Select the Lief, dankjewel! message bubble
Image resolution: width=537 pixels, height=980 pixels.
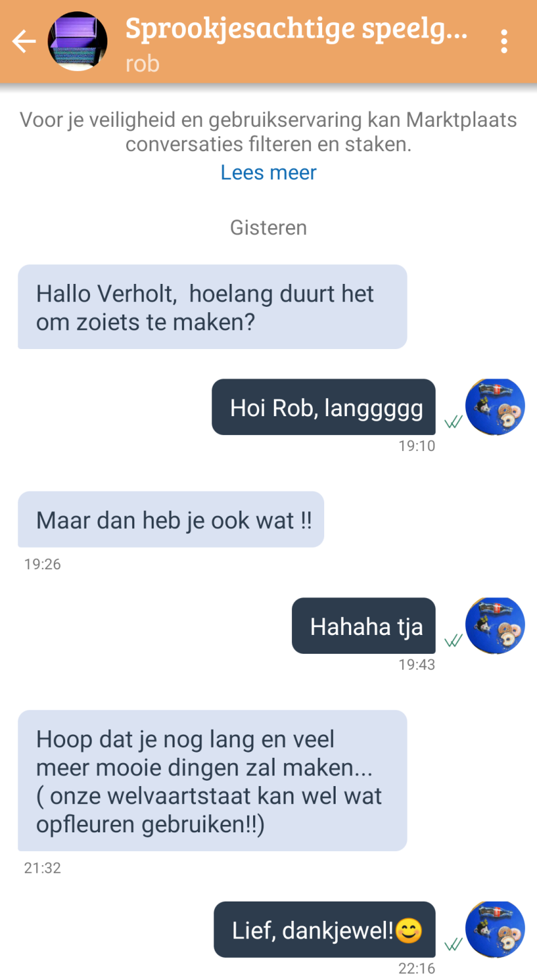tap(324, 929)
